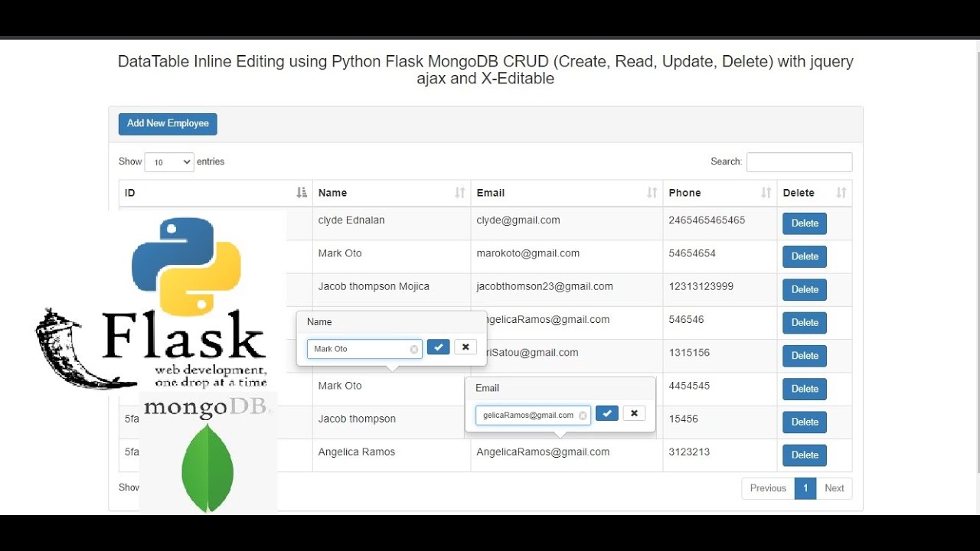Select page 1 in pagination

tap(805, 488)
